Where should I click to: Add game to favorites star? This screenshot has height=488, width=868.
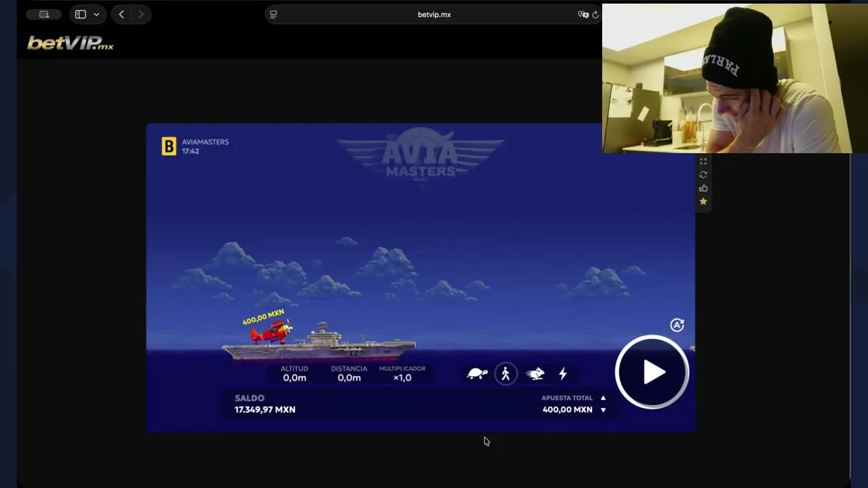tap(703, 201)
